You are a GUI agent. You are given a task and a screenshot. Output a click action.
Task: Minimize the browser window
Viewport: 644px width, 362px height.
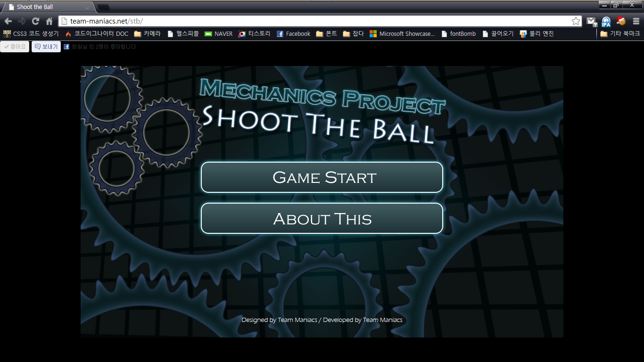pyautogui.click(x=604, y=5)
